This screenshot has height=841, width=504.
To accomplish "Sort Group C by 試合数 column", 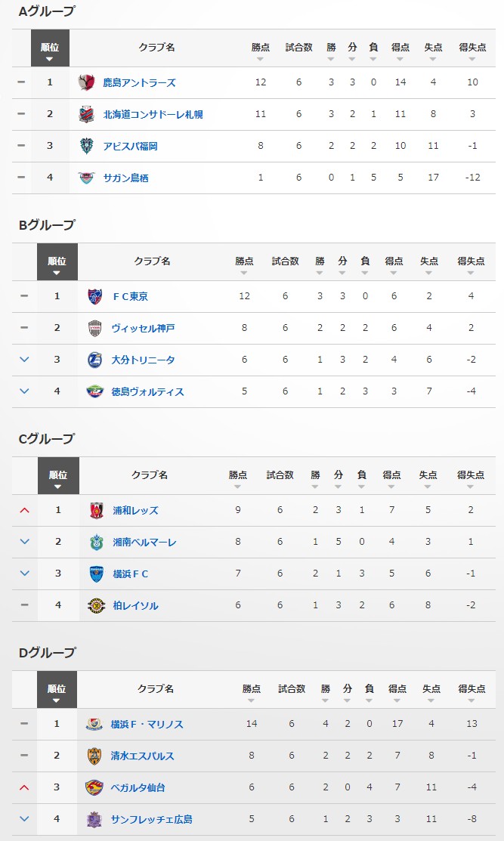I will point(280,478).
